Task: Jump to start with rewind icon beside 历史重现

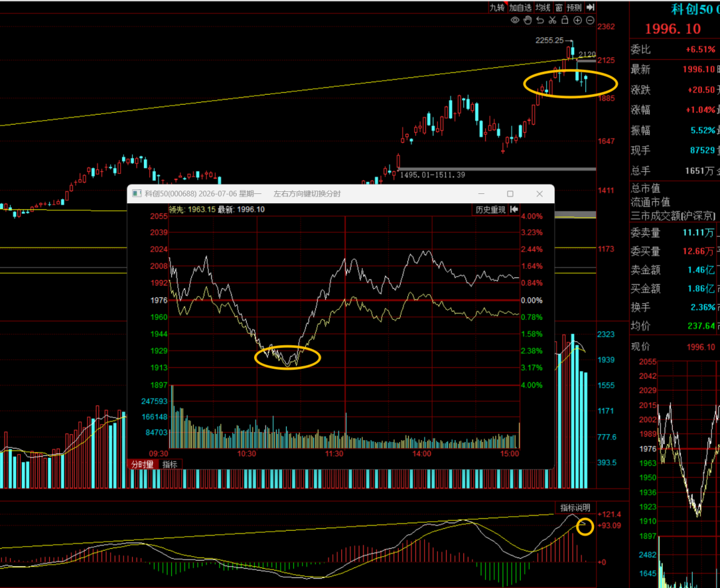Action: [x=514, y=210]
